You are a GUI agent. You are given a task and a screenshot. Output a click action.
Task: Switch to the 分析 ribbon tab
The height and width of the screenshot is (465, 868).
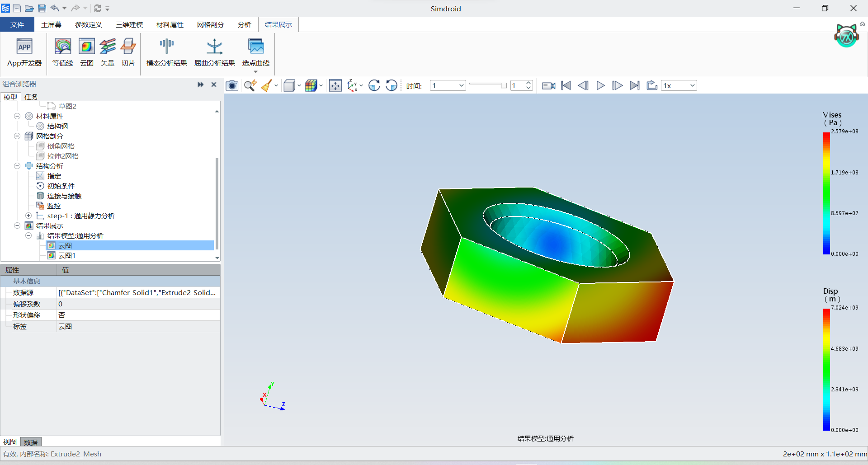pyautogui.click(x=244, y=24)
